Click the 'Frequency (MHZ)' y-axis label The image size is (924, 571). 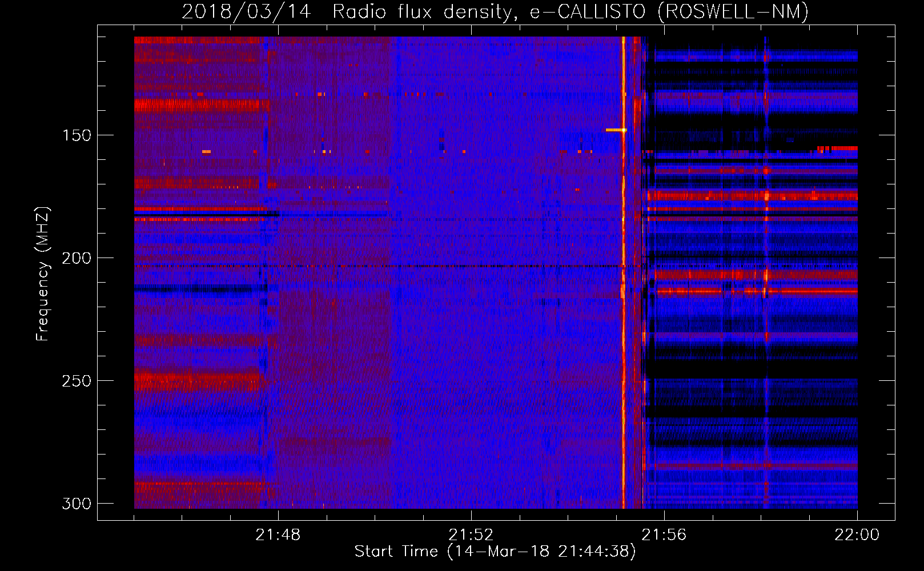point(43,274)
